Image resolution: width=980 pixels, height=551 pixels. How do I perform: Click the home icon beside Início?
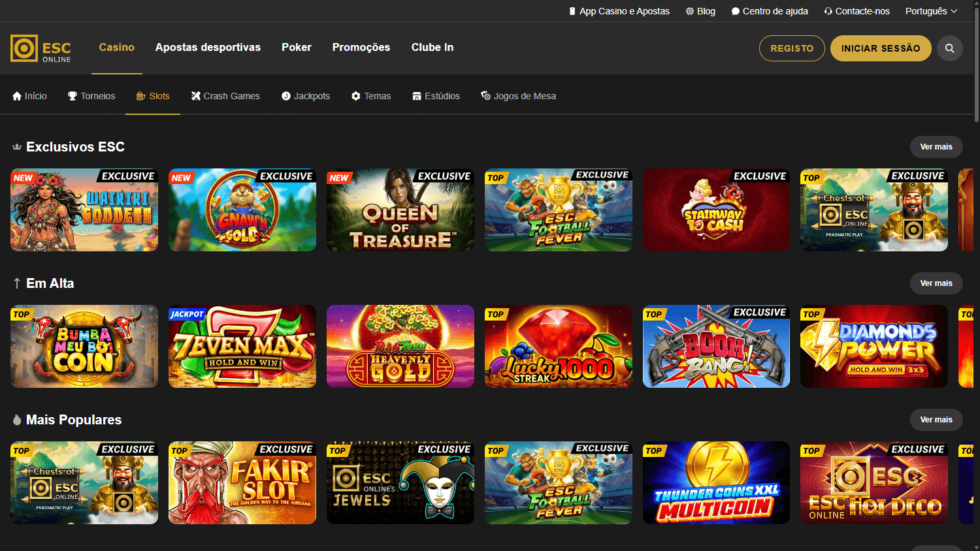(x=17, y=96)
